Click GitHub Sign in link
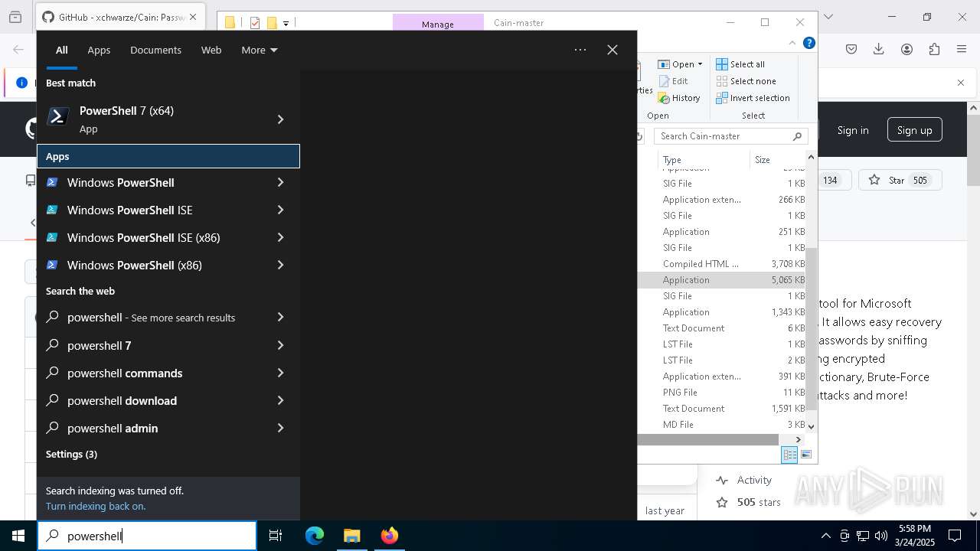This screenshot has height=551, width=980. 853,130
